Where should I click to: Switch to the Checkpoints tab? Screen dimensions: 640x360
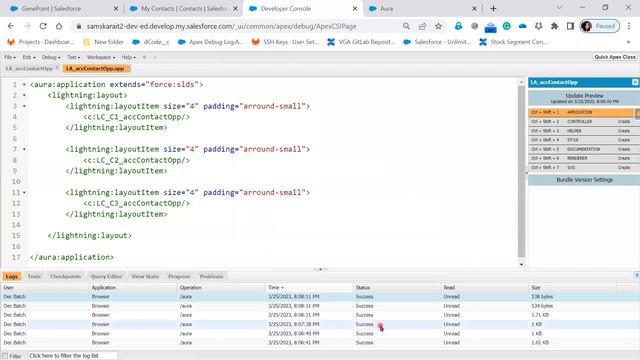coord(65,276)
